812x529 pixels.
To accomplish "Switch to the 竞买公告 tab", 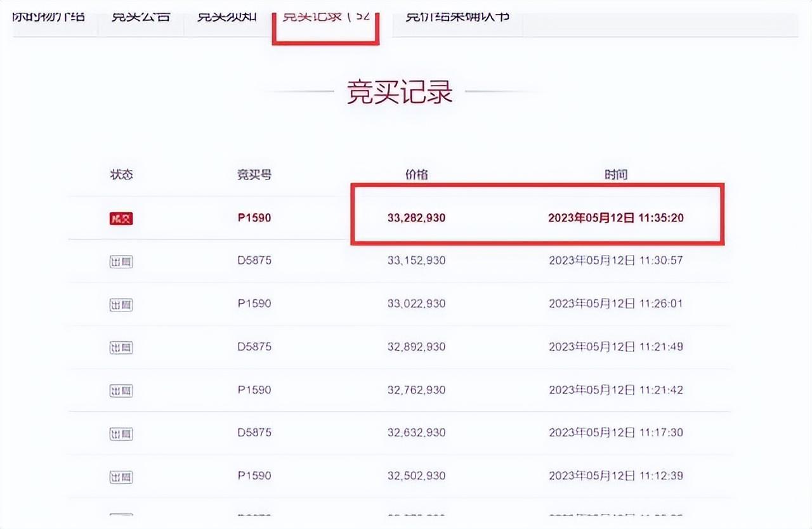I will [x=141, y=16].
